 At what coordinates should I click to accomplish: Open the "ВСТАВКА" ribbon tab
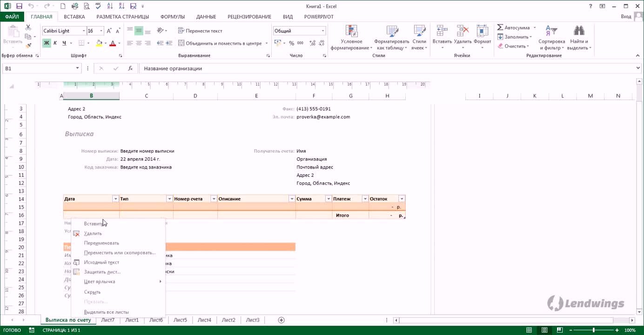click(74, 17)
